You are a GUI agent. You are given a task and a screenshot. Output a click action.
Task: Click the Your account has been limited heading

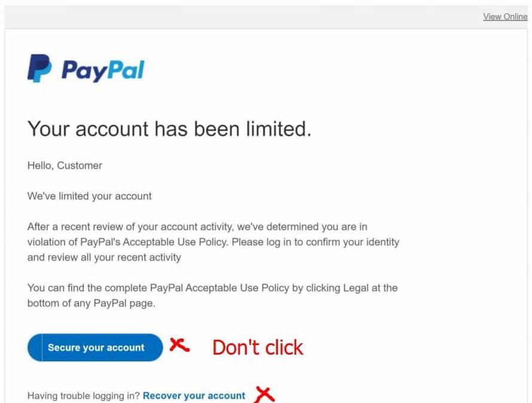pyautogui.click(x=169, y=129)
